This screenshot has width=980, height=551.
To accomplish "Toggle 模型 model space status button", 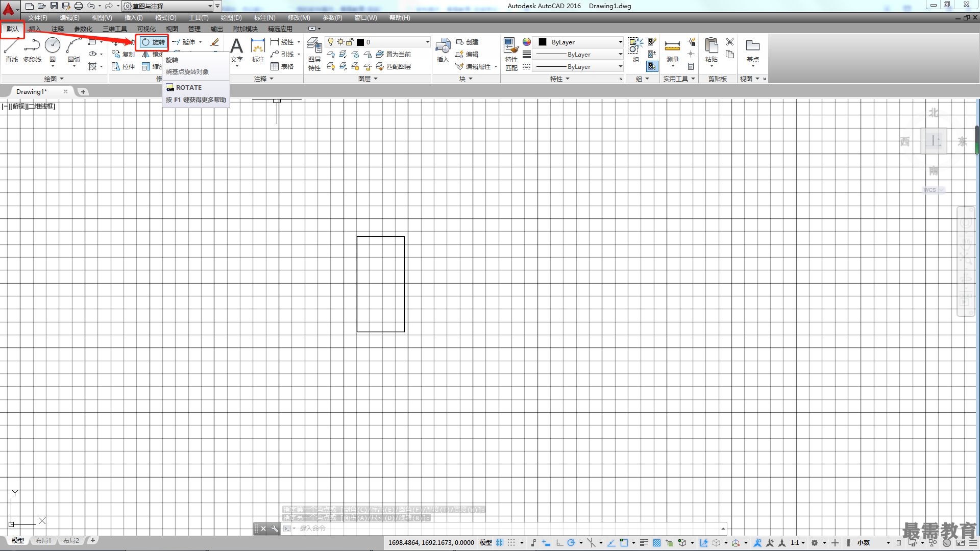I will click(x=486, y=542).
